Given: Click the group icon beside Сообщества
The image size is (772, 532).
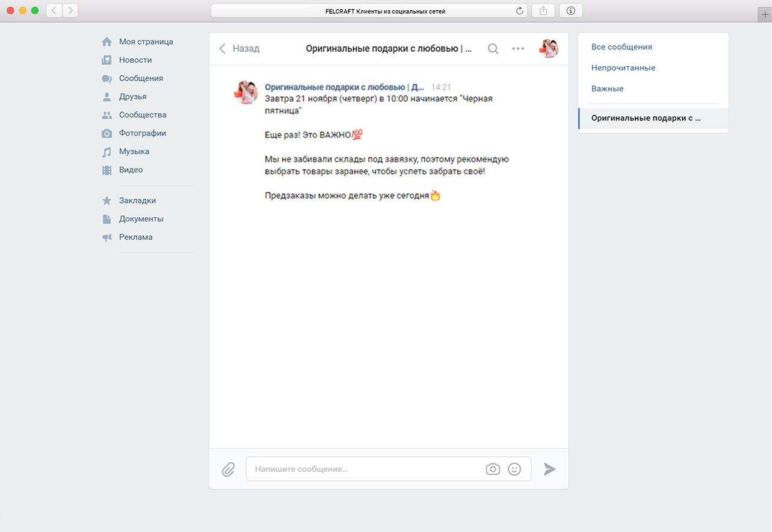Looking at the screenshot, I should point(107,115).
